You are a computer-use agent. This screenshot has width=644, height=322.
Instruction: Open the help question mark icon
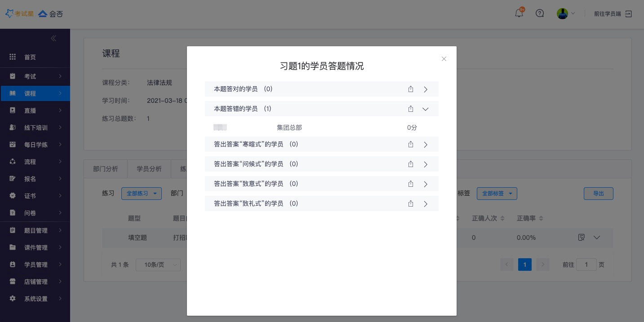coord(540,13)
